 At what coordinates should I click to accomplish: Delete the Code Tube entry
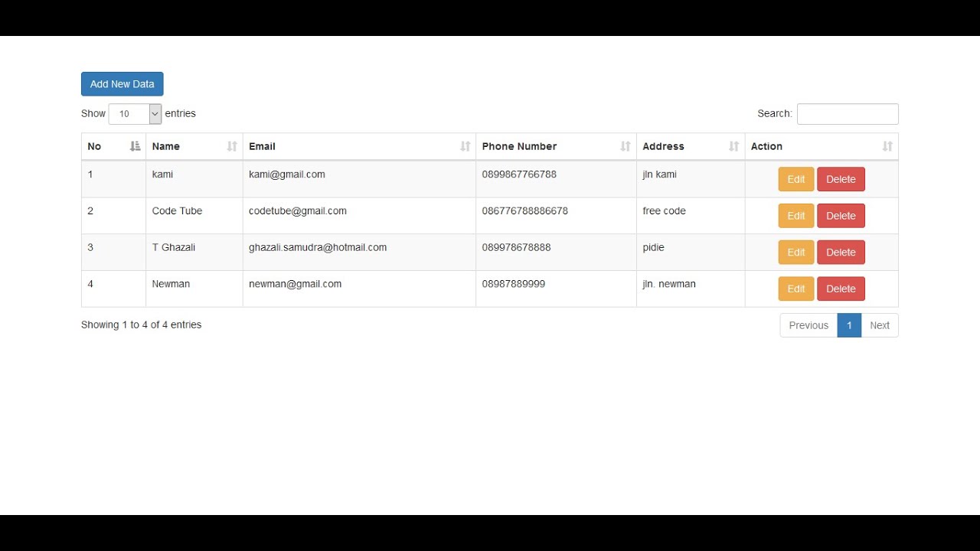click(841, 216)
